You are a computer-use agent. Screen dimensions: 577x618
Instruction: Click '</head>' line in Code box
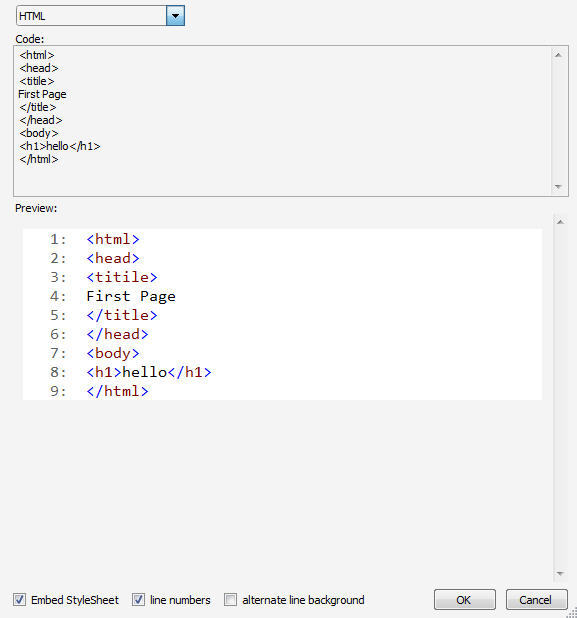click(x=41, y=120)
